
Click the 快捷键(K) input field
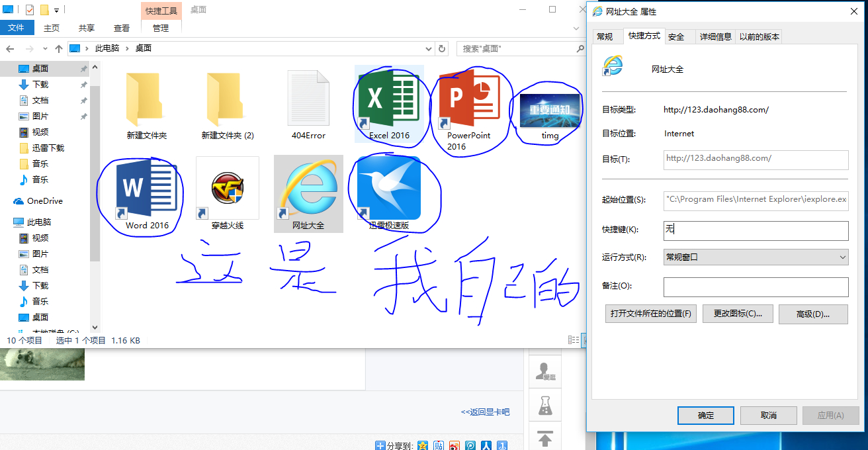pos(756,230)
